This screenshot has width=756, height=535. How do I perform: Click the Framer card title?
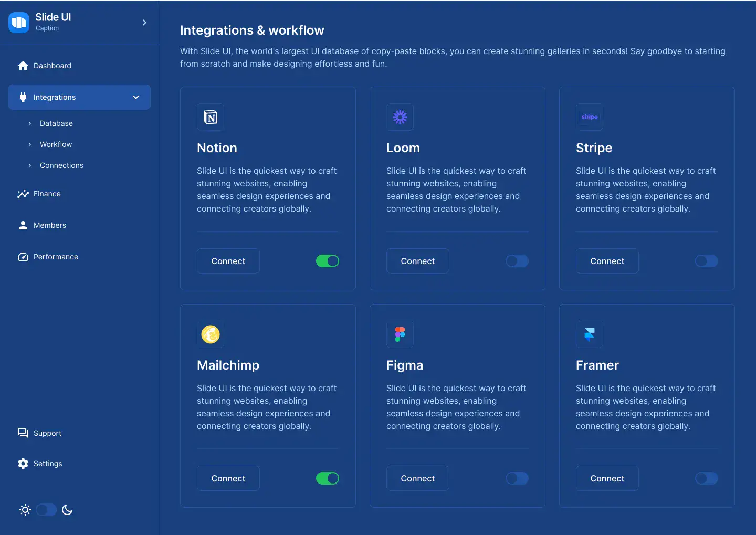(x=597, y=365)
